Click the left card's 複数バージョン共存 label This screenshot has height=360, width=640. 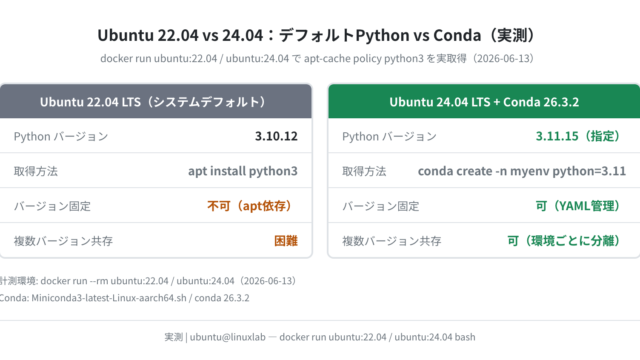[x=63, y=241]
